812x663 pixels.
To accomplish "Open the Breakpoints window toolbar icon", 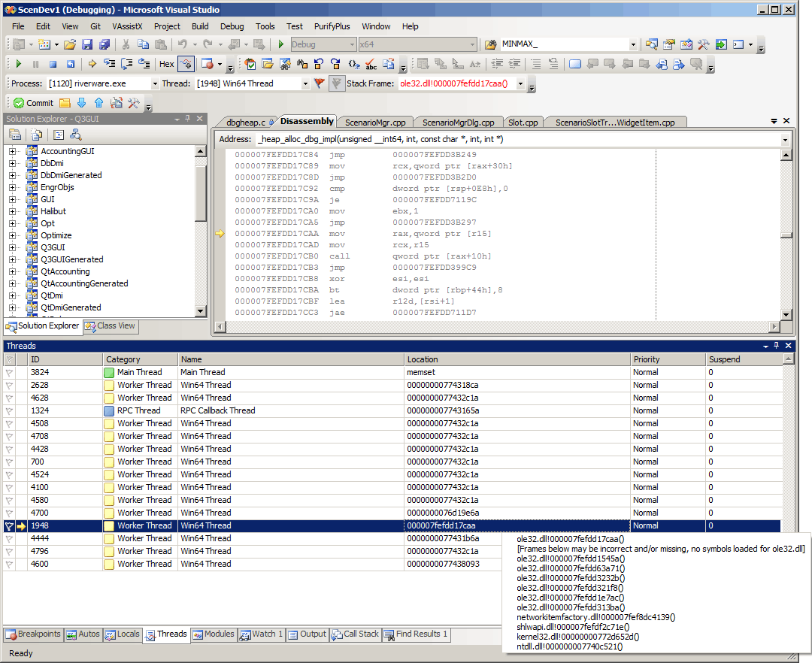I will 208,64.
